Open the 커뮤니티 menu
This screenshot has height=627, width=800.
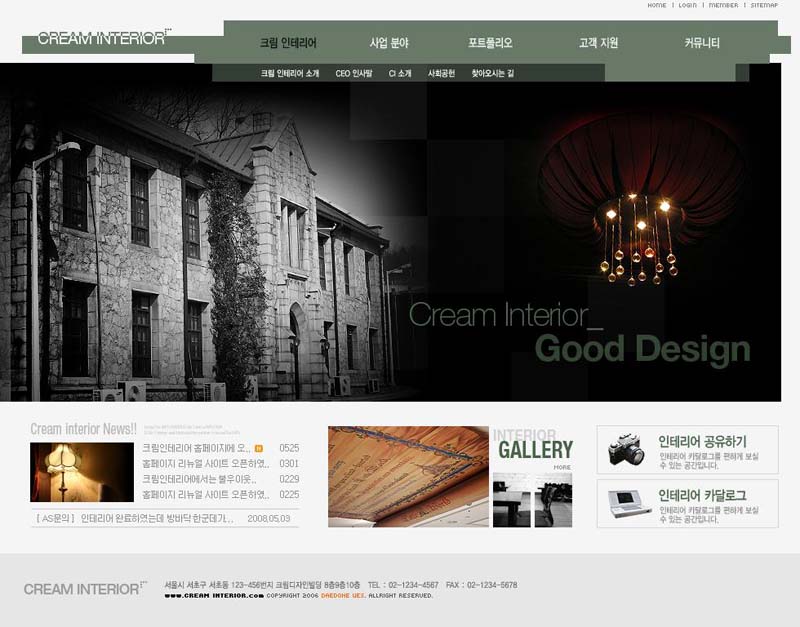(x=702, y=43)
